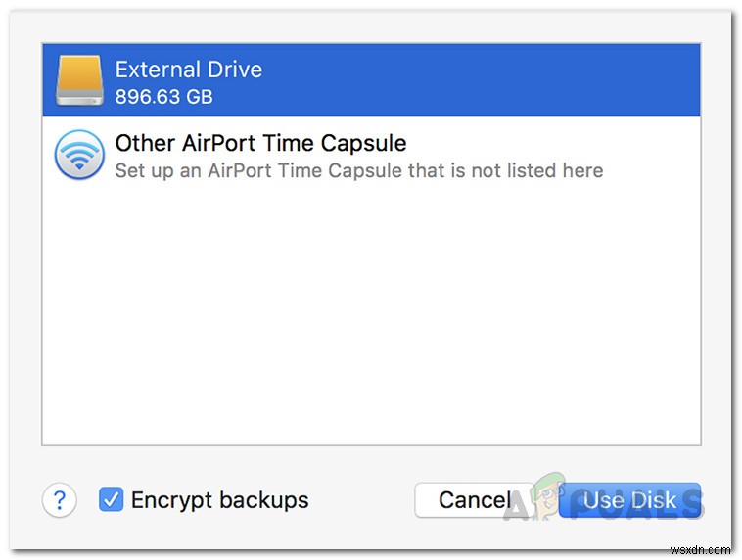
Task: Click dialog background between Encrypt backups and Cancel
Action: coord(360,500)
